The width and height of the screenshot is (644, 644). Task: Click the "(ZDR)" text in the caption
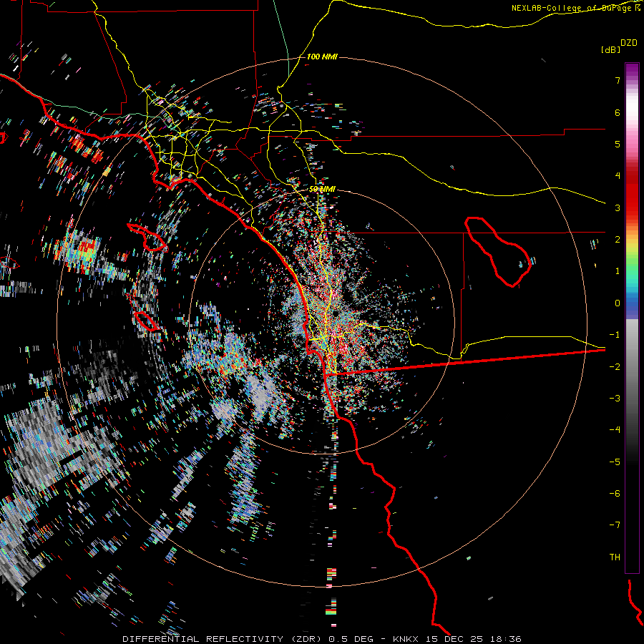pos(308,639)
